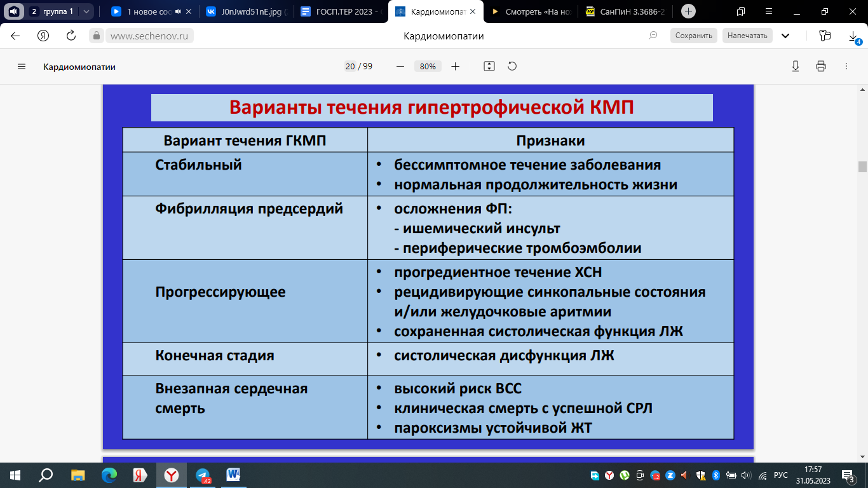Open system volume control in tray
The width and height of the screenshot is (868, 488).
click(746, 475)
